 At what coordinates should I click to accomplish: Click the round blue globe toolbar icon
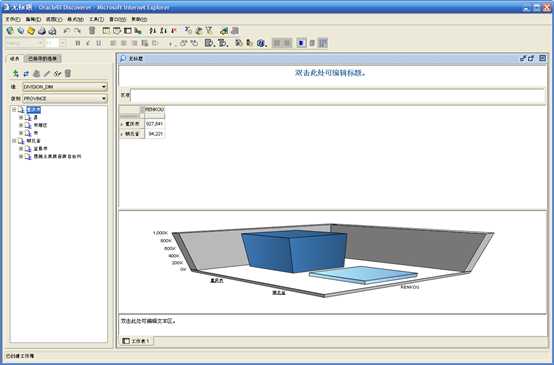261,43
